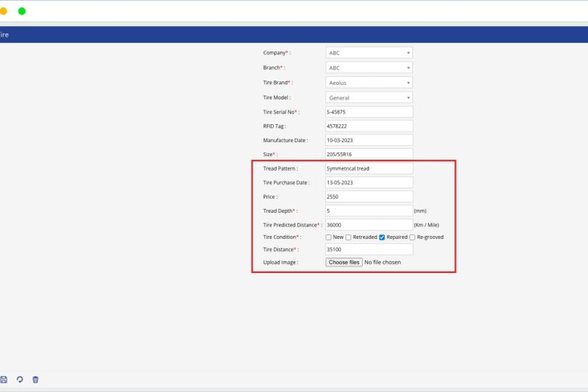Screen dimensions: 588x392
Task: Focus the RFID Tag input
Action: [369, 126]
